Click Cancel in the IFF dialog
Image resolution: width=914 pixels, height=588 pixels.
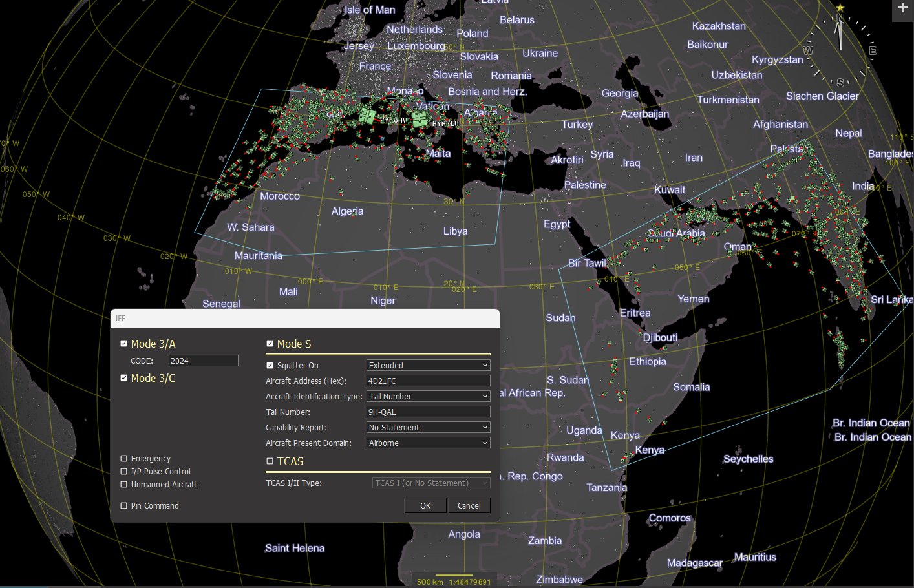pyautogui.click(x=469, y=506)
